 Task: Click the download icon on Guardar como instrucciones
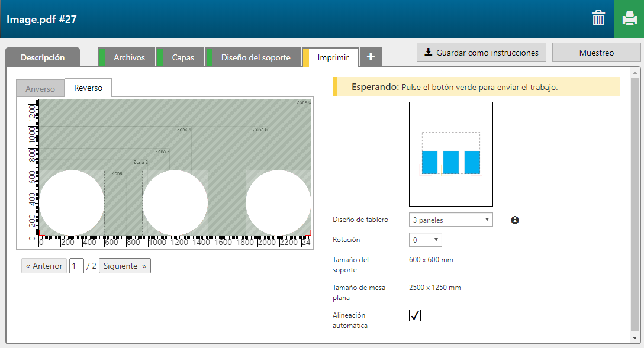pyautogui.click(x=429, y=53)
